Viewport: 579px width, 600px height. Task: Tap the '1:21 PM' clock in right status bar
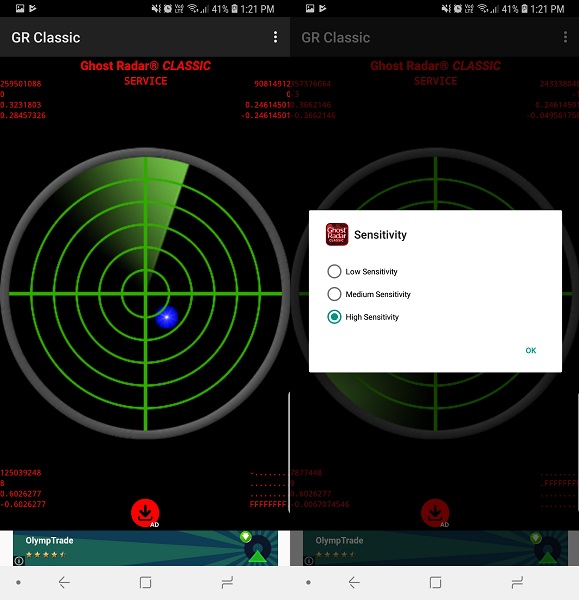coord(547,9)
